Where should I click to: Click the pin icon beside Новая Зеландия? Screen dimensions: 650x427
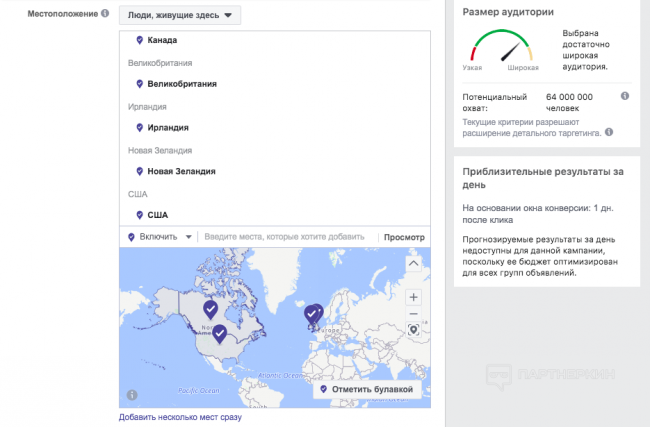tap(139, 171)
